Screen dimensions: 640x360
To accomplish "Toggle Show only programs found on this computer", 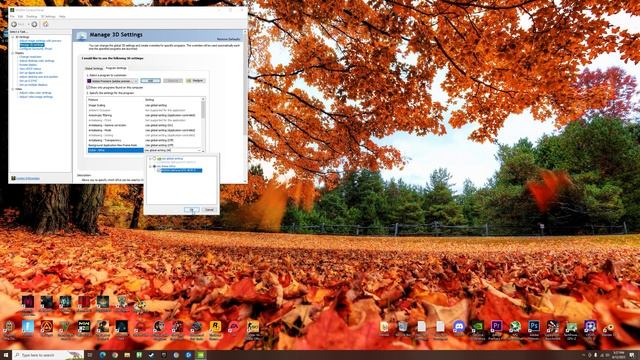I will click(x=88, y=87).
